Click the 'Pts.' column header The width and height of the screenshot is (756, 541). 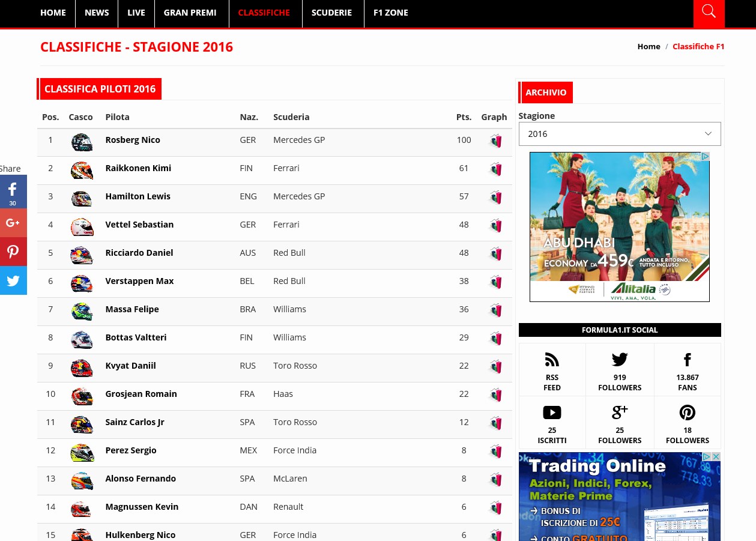coord(464,117)
